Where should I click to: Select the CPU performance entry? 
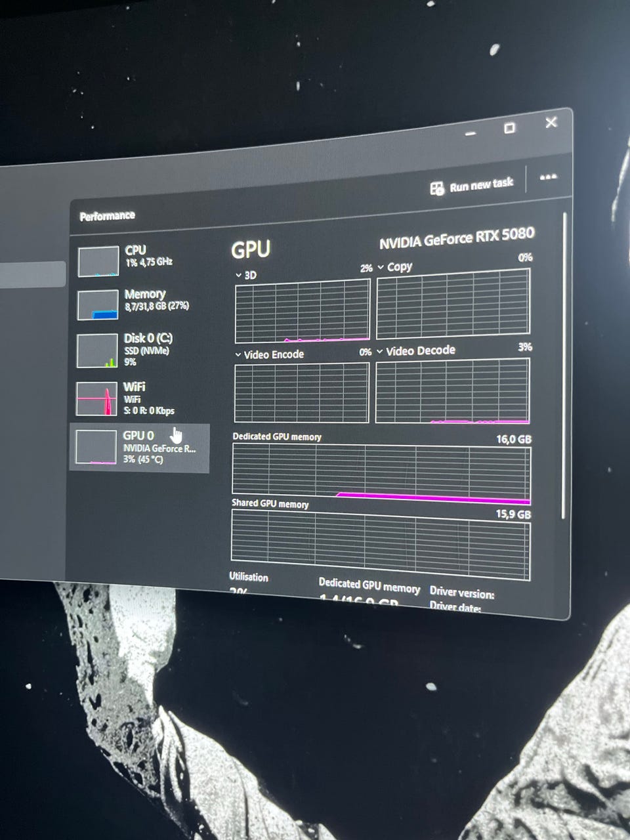pos(140,260)
